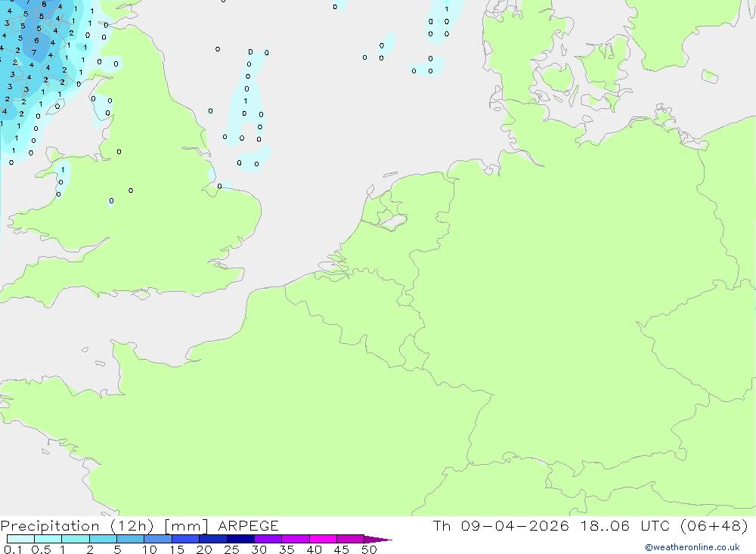756x554 pixels.
Task: Click the "Precipitation (12h)" title text
Action: (x=77, y=526)
